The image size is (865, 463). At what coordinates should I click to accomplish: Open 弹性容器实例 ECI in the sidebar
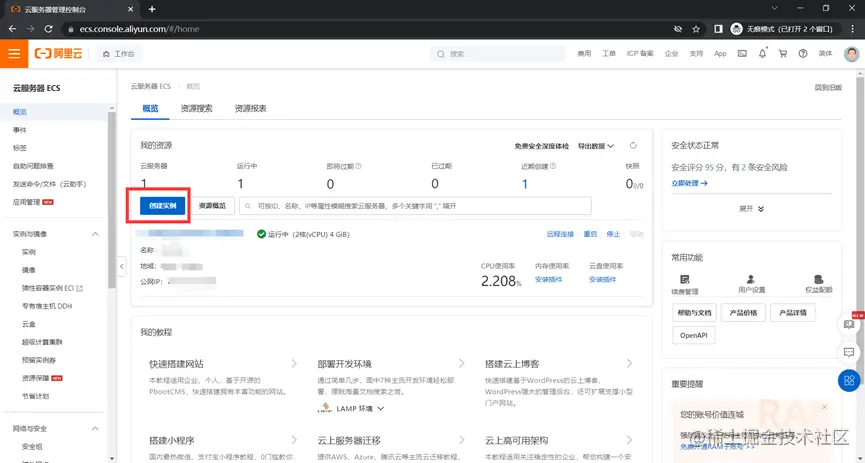pos(52,288)
